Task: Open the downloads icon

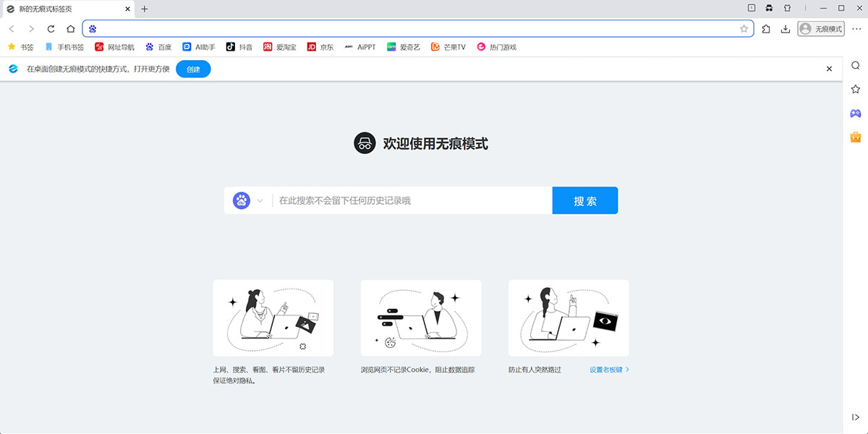Action: tap(785, 29)
